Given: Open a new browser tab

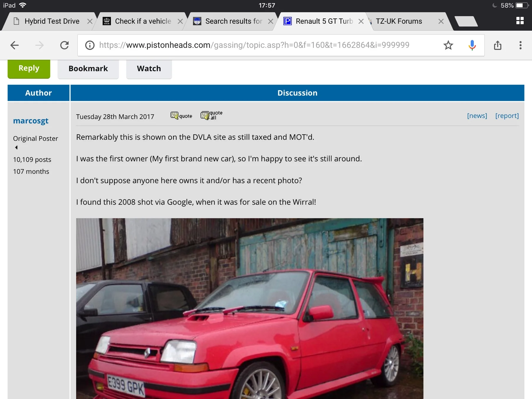Looking at the screenshot, I should pyautogui.click(x=466, y=21).
